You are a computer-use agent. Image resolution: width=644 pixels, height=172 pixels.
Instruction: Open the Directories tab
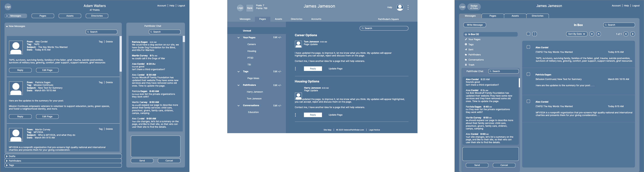pos(537,15)
